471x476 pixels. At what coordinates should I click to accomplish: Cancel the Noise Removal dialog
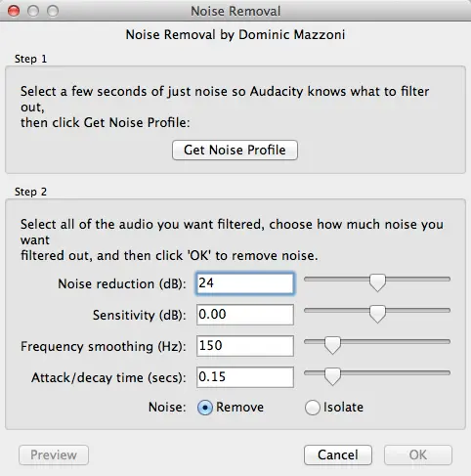(338, 454)
